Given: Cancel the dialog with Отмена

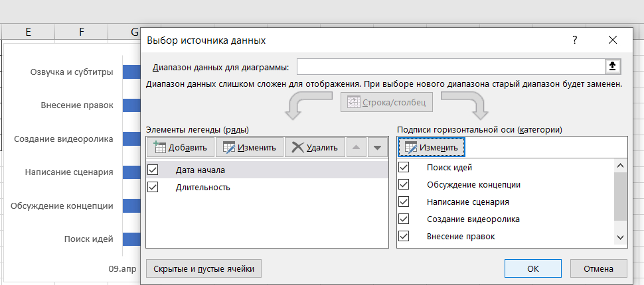Looking at the screenshot, I should pos(598,268).
